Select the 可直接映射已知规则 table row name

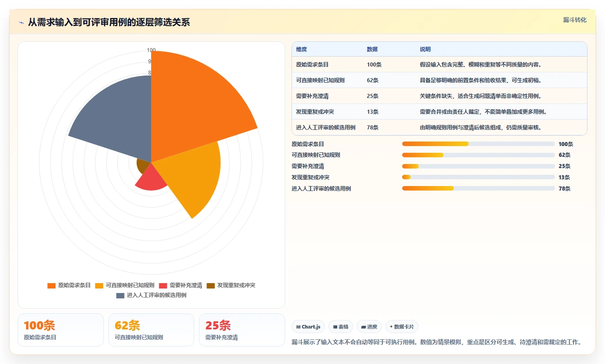tap(320, 80)
